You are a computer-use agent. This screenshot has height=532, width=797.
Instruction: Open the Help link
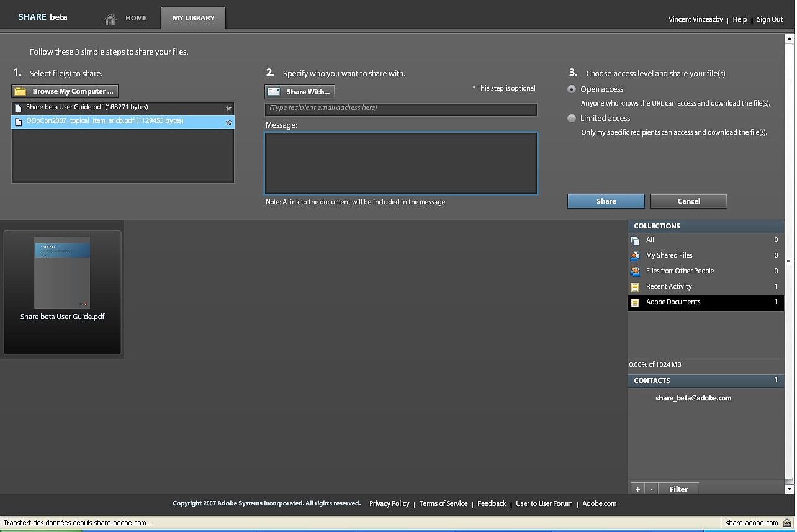click(x=739, y=19)
